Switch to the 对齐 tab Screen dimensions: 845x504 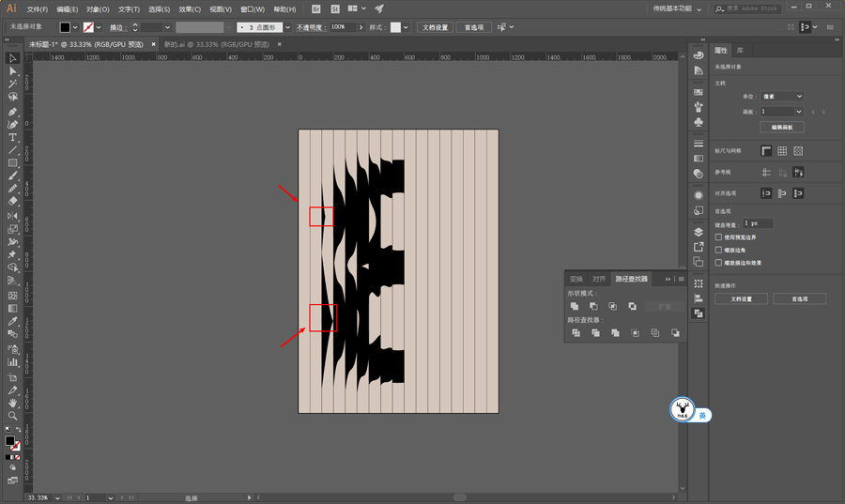click(599, 279)
